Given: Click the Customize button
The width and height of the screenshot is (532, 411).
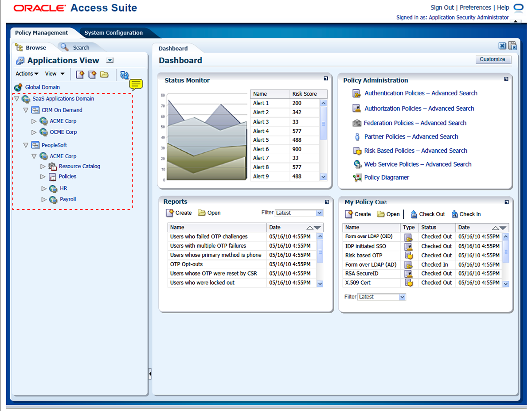Looking at the screenshot, I should (493, 59).
